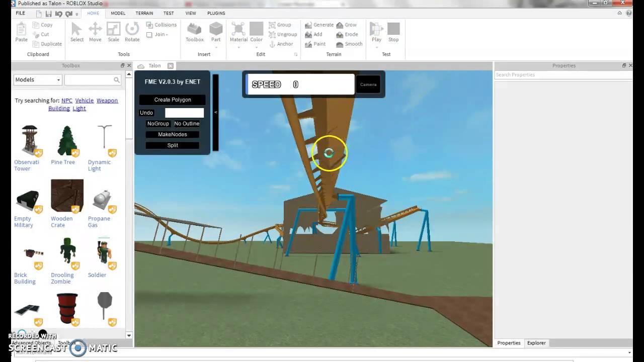Expand the Part type dropdown arrow
Image resolution: width=644 pixels, height=362 pixels.
coord(216,47)
